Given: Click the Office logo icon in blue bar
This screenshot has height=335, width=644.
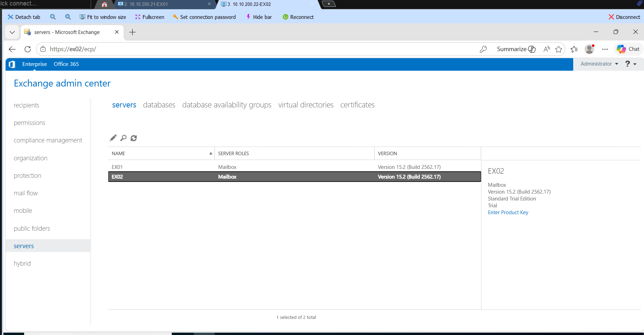Looking at the screenshot, I should coord(12,64).
